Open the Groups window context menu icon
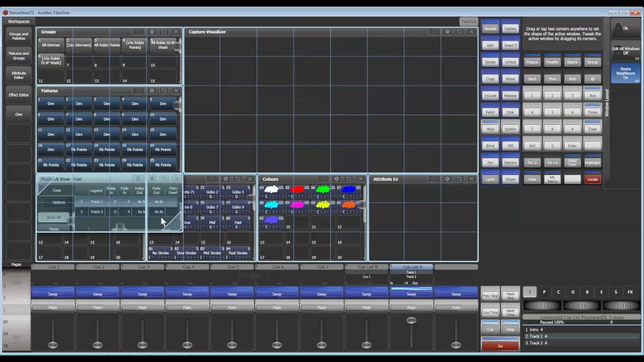The height and width of the screenshot is (362, 644). click(138, 32)
